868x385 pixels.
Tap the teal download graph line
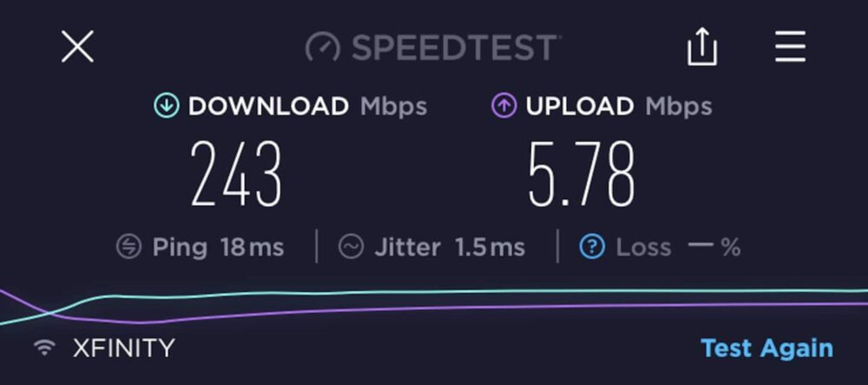click(443, 293)
